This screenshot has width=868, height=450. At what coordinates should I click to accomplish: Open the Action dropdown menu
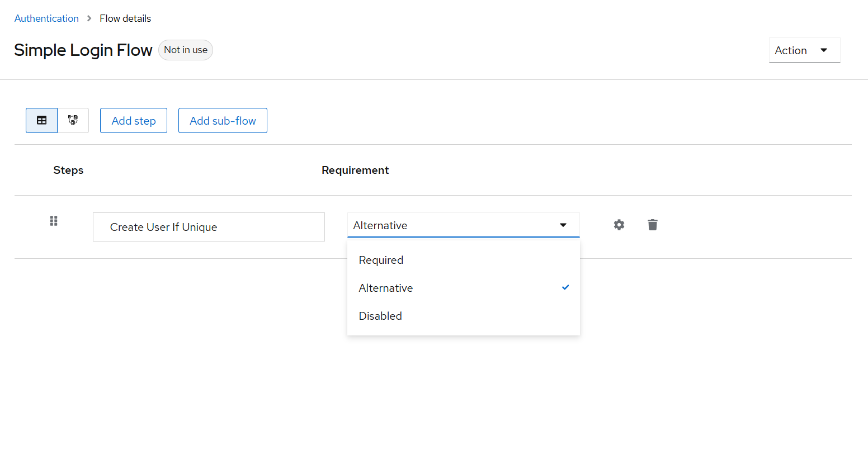pyautogui.click(x=804, y=50)
